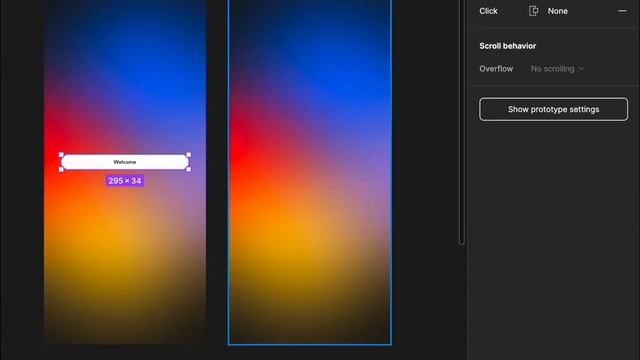
Task: Remove the Click interaction with minus icon
Action: coord(622,11)
